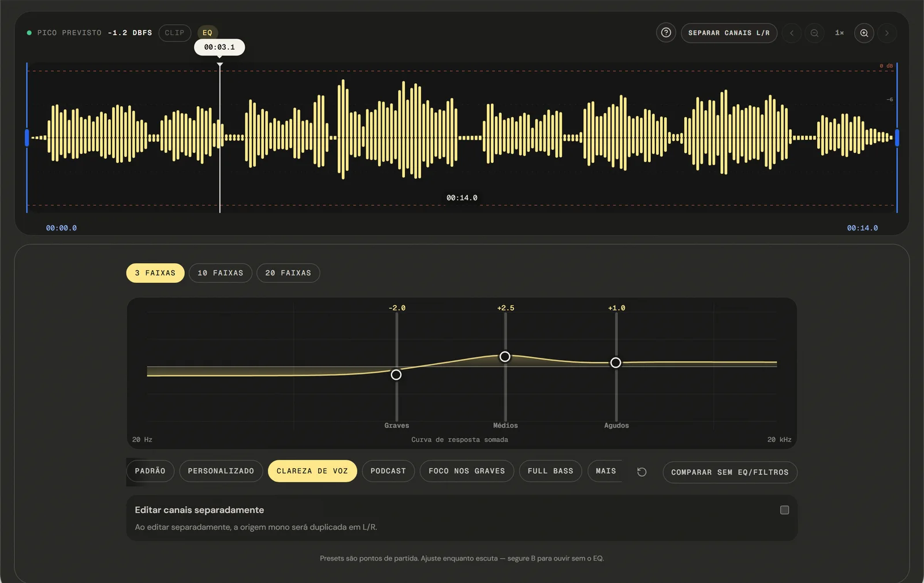Click the zoom out magnifier icon

(814, 33)
